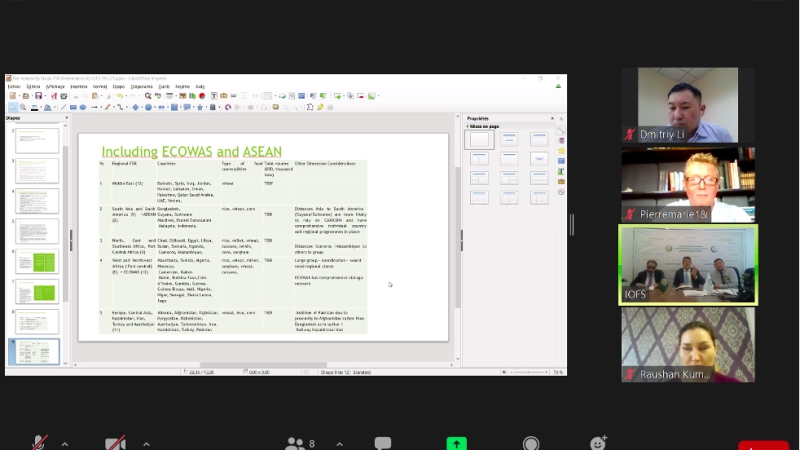Turn on the camera in Zoom toolbar
This screenshot has height=450, width=800.
115,443
